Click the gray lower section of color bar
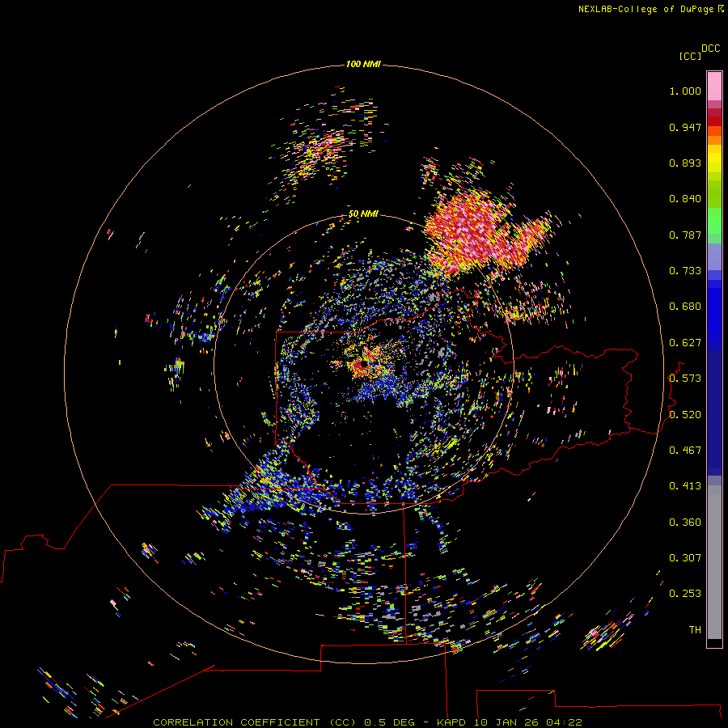This screenshot has height=728, width=728. point(714,562)
